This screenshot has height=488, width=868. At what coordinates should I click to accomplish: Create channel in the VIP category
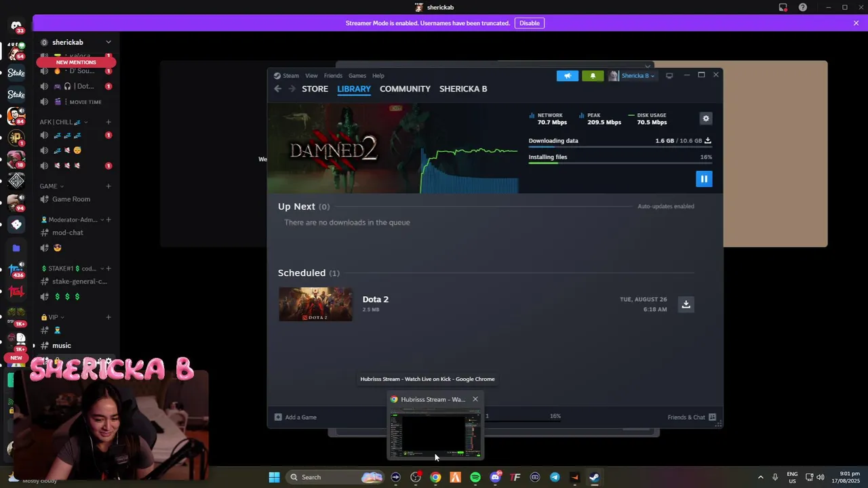click(108, 317)
